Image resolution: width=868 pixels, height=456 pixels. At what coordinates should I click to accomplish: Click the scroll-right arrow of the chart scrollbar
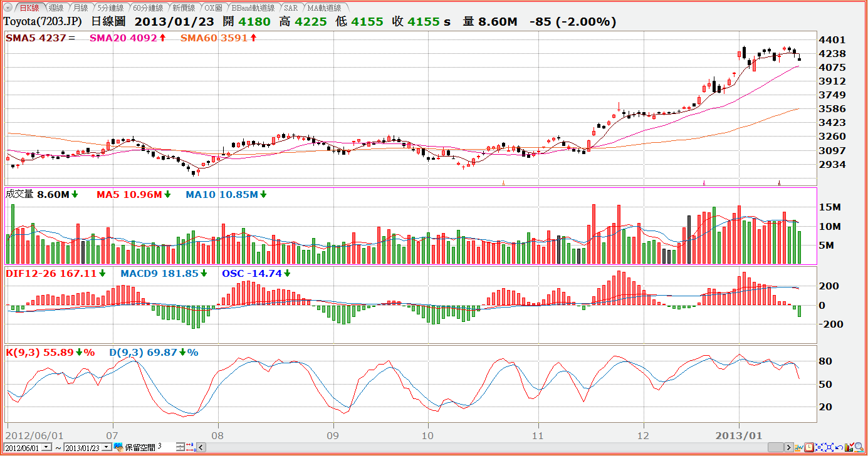(789, 447)
